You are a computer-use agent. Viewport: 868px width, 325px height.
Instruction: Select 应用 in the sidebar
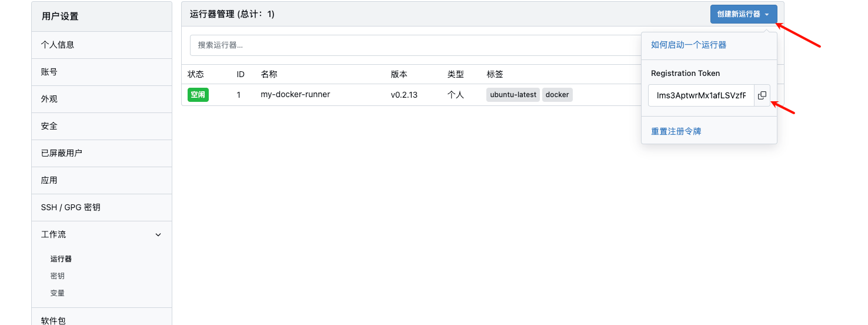point(49,180)
